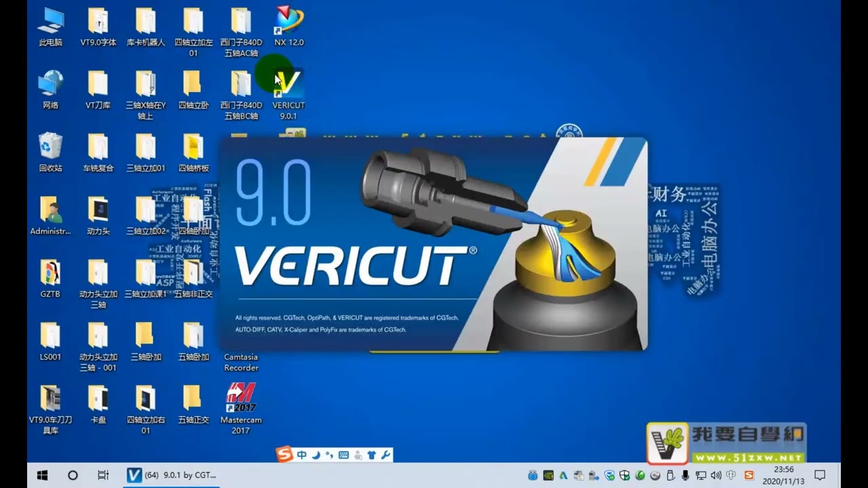Click the Windows Start button
This screenshot has height=488, width=868.
pyautogui.click(x=42, y=475)
